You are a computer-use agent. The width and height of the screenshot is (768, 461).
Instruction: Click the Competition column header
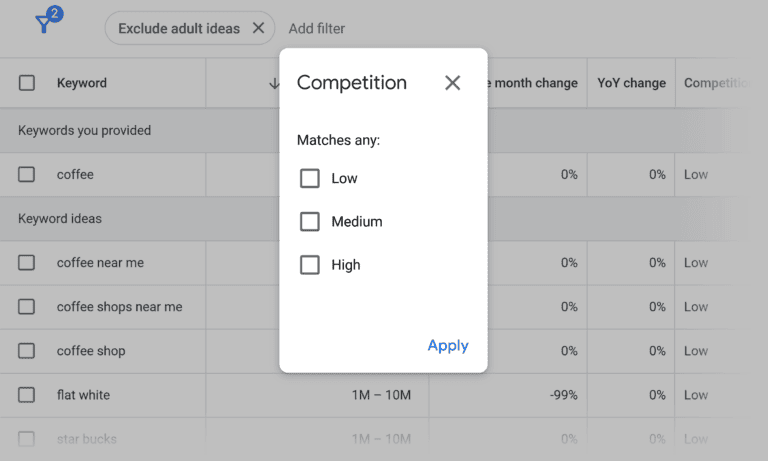716,83
